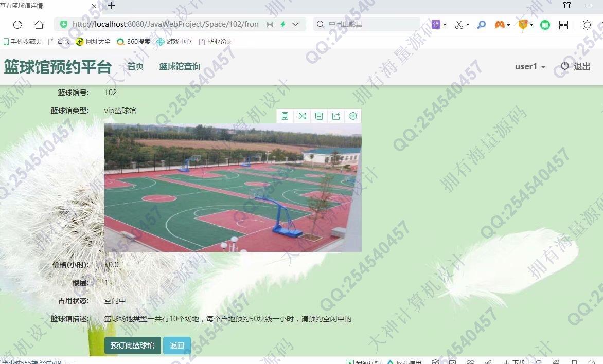The width and height of the screenshot is (603, 364).
Task: Expand the user1 account dropdown
Action: 530,66
